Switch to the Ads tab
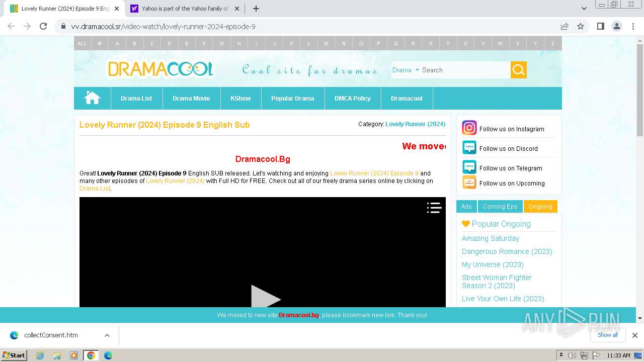 pos(466,207)
